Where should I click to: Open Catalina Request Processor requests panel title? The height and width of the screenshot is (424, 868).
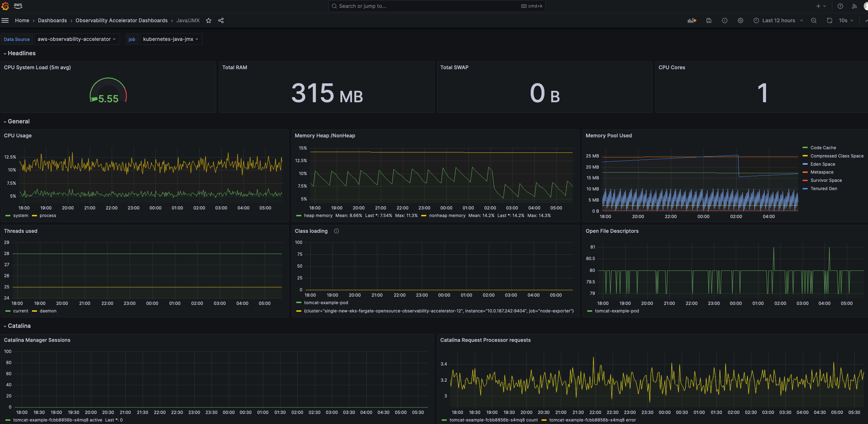[485, 340]
